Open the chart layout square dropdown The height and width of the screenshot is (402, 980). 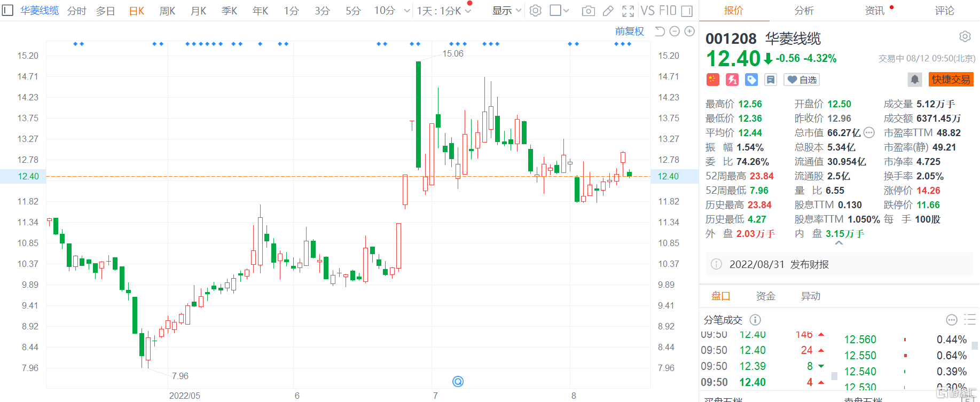click(x=559, y=11)
